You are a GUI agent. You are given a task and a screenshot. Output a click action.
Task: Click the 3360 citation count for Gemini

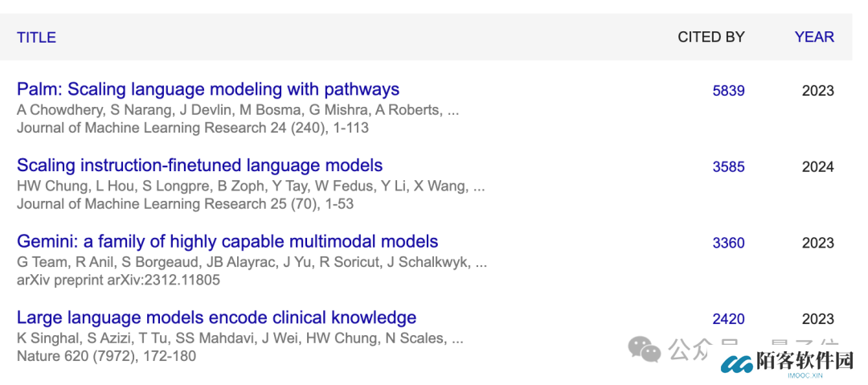pos(728,243)
